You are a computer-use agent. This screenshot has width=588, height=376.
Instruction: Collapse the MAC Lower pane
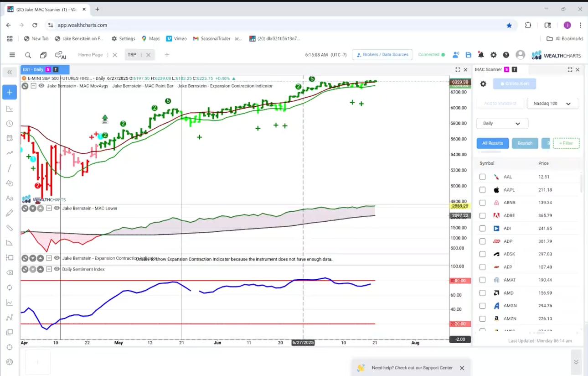coord(49,208)
